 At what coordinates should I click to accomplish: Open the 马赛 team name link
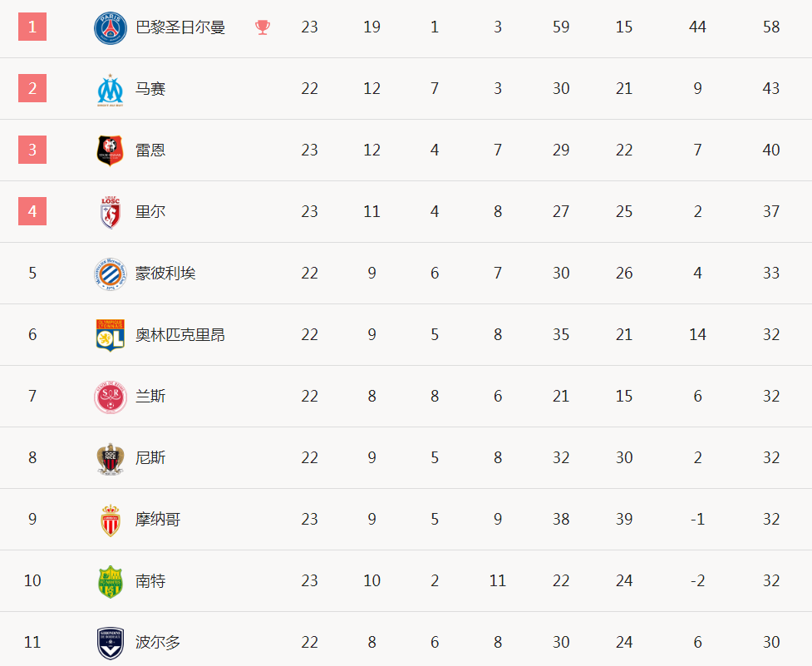[150, 89]
